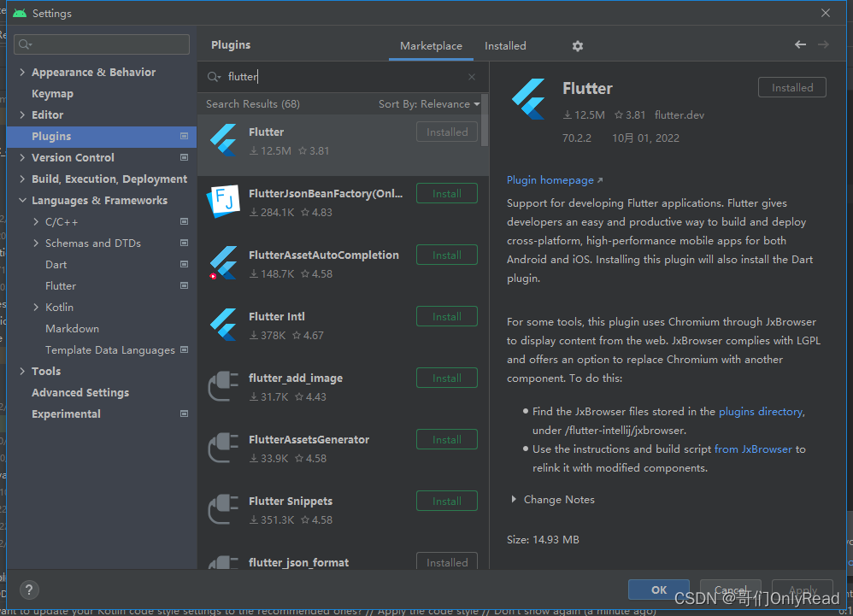
Task: Install FlutterJsonBeanFactory plugin
Action: pyautogui.click(x=447, y=194)
